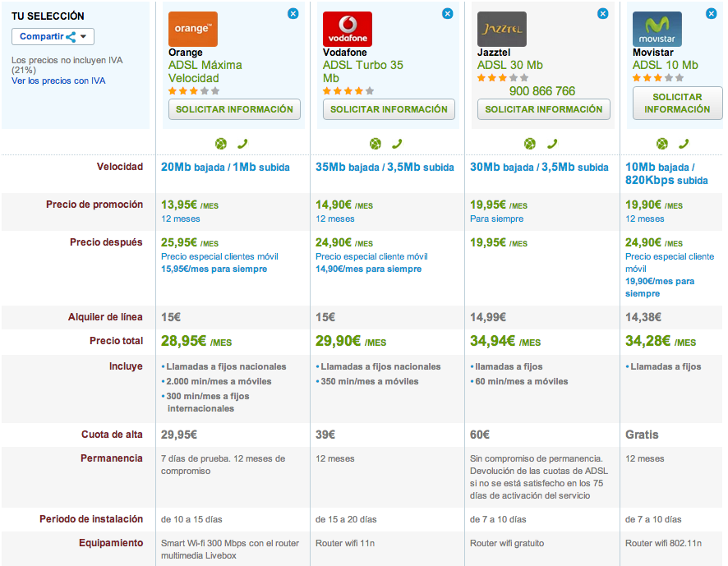Click the Permanencia row label
Viewport: 728px width, 566px height.
click(112, 458)
